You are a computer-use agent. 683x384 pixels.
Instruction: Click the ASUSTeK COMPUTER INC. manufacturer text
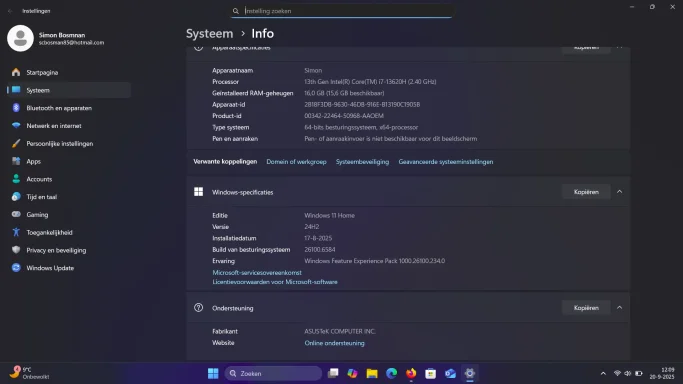(340, 331)
